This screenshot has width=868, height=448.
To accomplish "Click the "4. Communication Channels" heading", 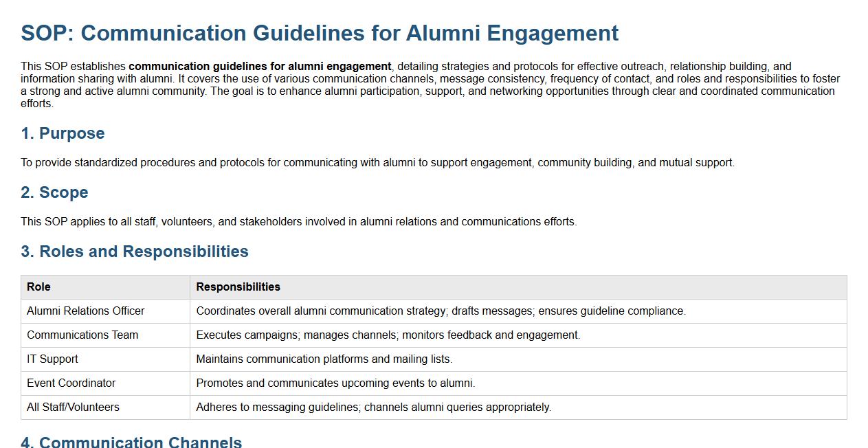I will (131, 442).
